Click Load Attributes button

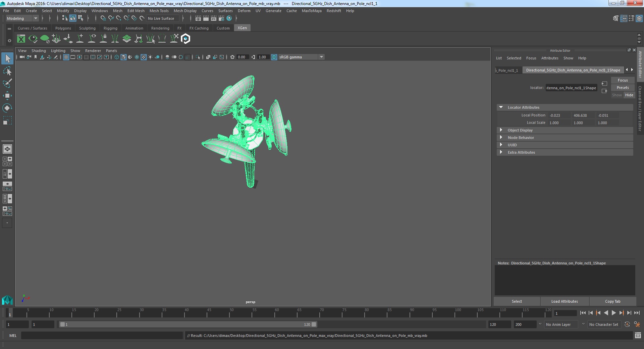click(x=565, y=301)
